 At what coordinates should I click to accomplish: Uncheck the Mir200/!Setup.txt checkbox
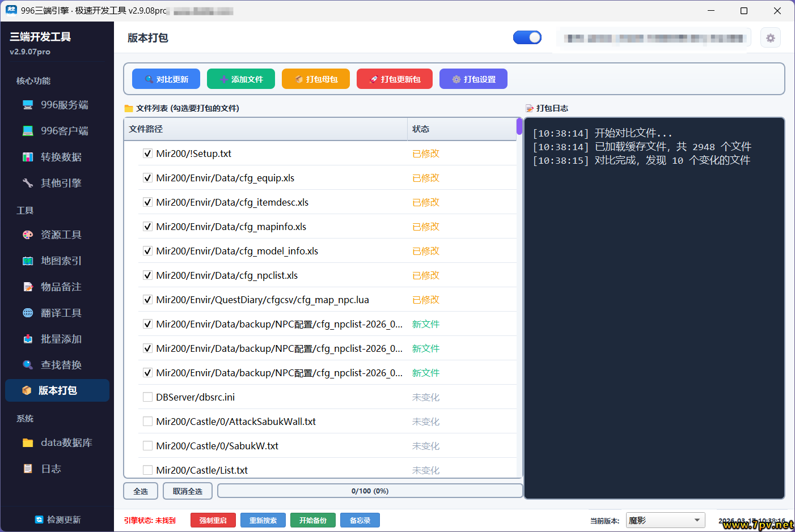pyautogui.click(x=147, y=154)
